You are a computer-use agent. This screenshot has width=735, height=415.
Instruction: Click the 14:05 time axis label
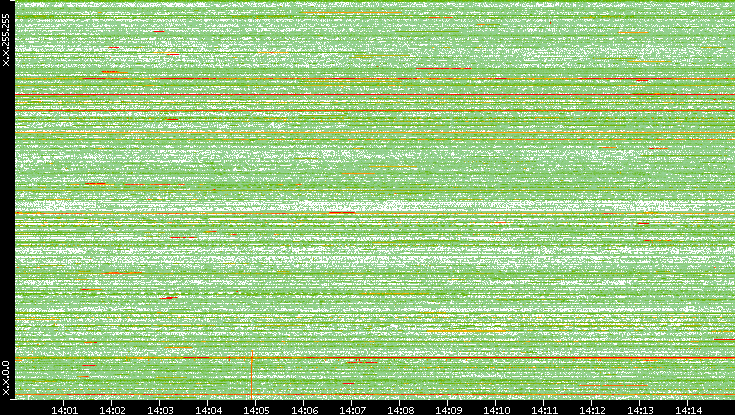pyautogui.click(x=256, y=410)
